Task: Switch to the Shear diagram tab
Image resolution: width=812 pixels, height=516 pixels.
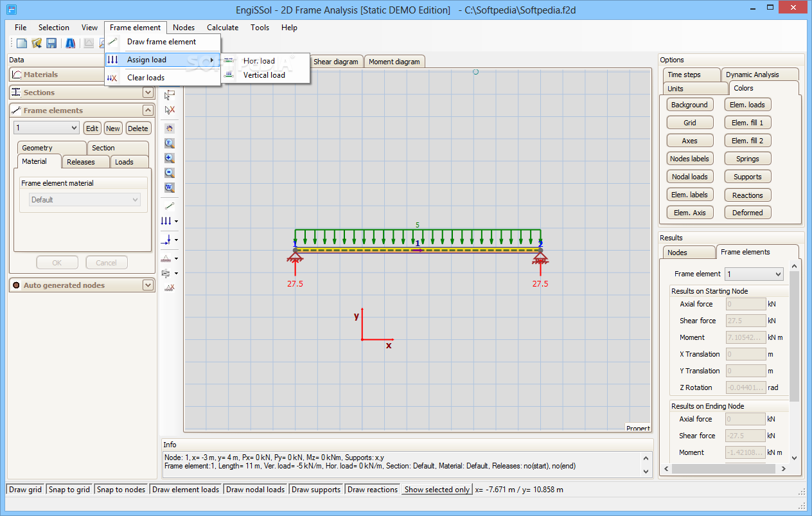Action: click(x=336, y=62)
